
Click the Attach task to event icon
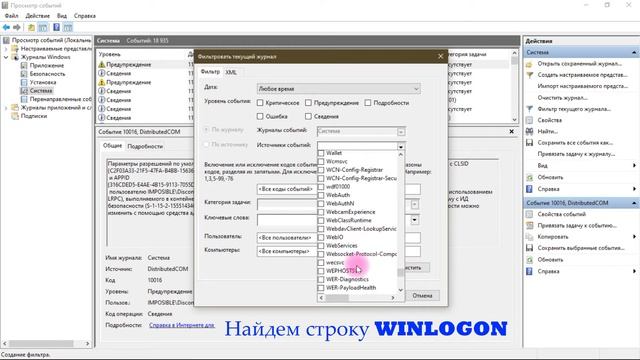click(529, 225)
